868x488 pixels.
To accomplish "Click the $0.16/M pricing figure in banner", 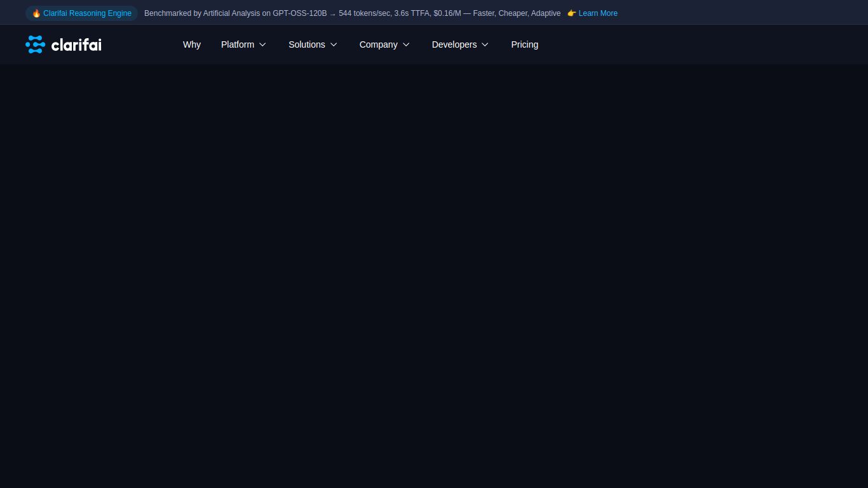I will coord(447,13).
